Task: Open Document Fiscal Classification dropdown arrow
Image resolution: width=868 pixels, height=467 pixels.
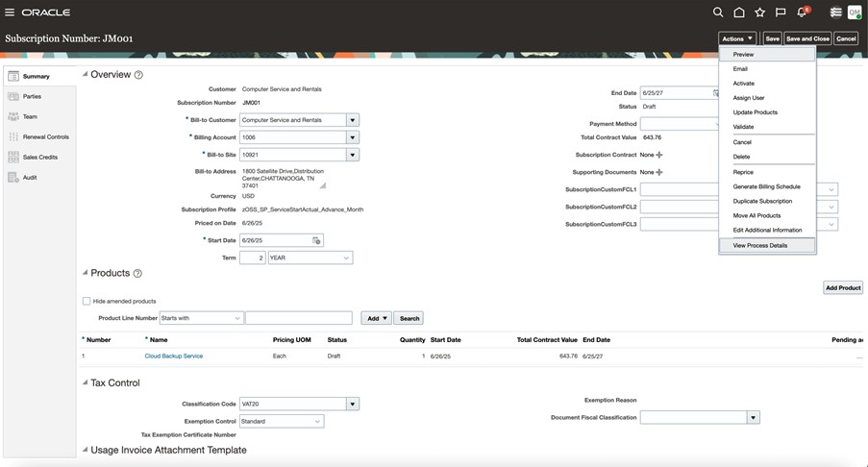Action: [x=753, y=418]
